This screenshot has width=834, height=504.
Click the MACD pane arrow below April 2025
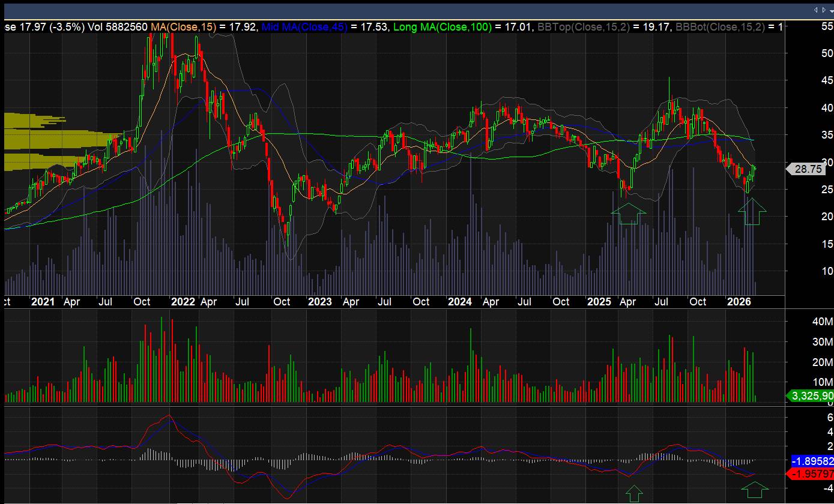[634, 494]
